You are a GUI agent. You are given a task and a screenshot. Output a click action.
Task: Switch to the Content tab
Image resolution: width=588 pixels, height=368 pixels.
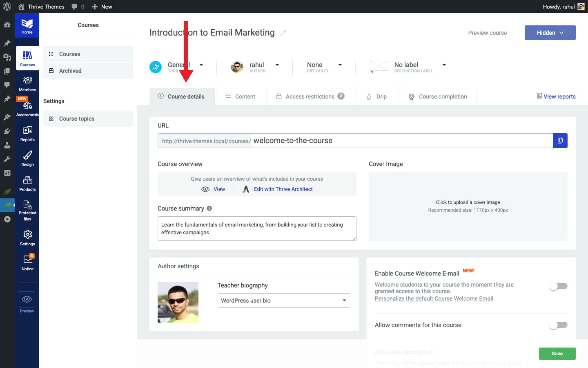click(241, 96)
